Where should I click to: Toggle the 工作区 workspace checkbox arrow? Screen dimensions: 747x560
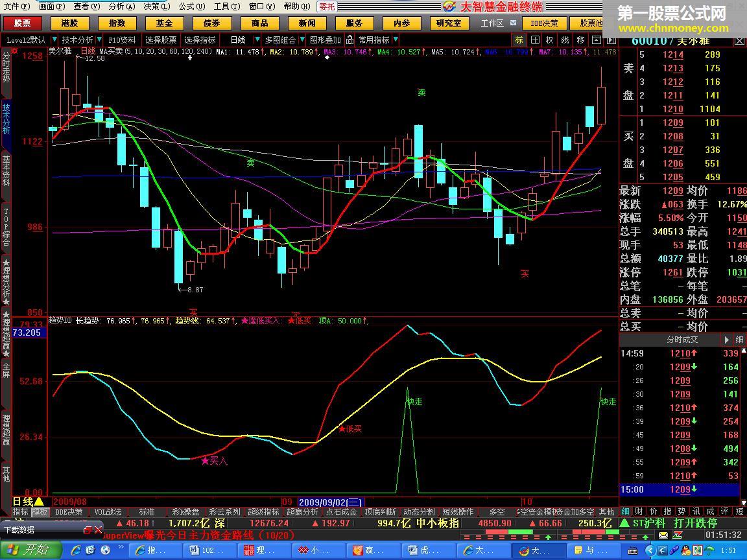[513, 23]
